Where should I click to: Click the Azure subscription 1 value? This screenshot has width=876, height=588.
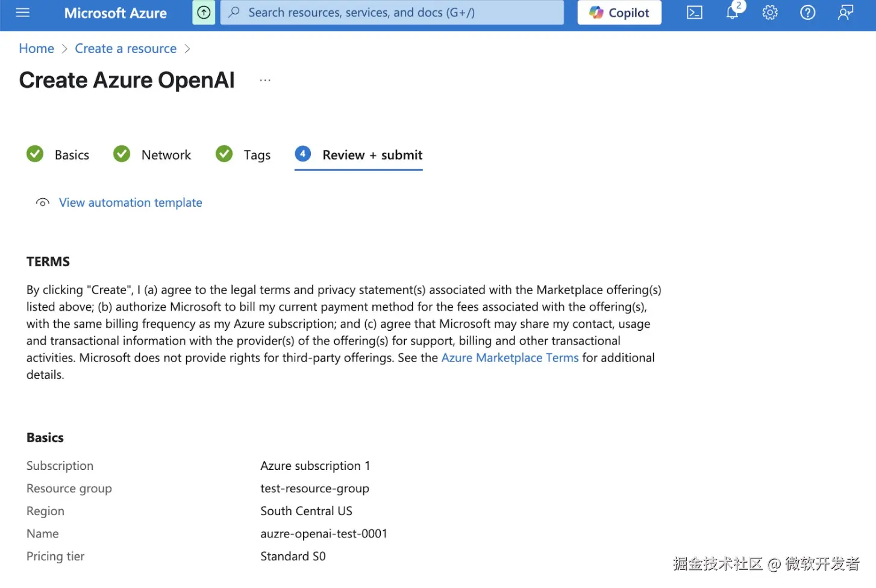[315, 466]
